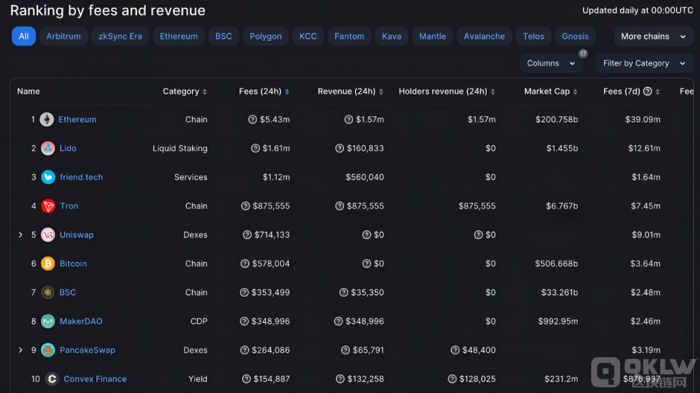Viewport: 700px width, 393px height.
Task: Click the pink Uniswap unicorn icon
Action: (x=48, y=235)
